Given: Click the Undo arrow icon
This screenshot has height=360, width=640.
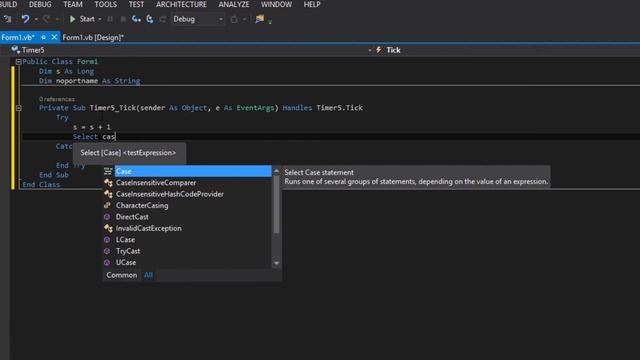Looking at the screenshot, I should 25,19.
